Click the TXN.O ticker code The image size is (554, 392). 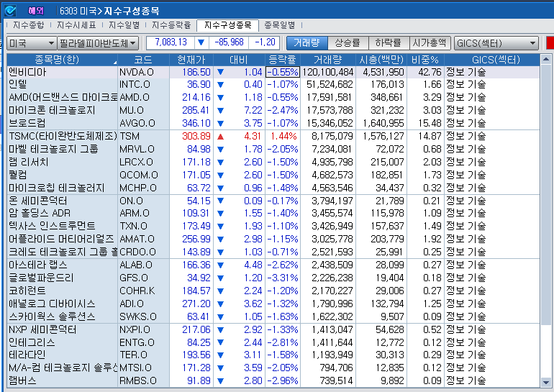click(133, 226)
